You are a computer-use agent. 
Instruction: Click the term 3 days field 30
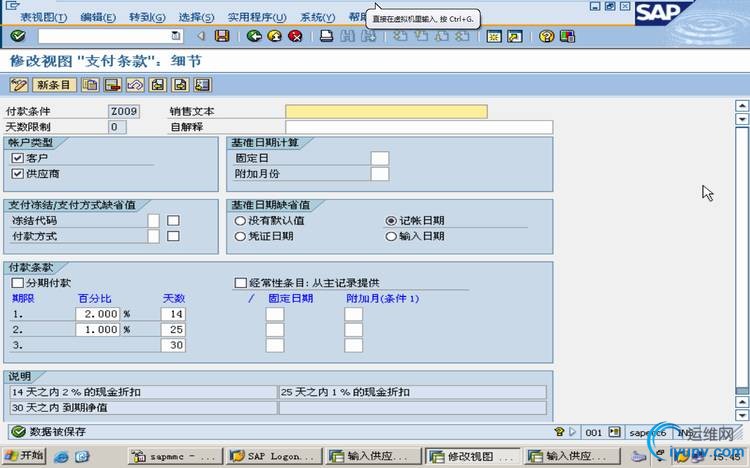[173, 345]
